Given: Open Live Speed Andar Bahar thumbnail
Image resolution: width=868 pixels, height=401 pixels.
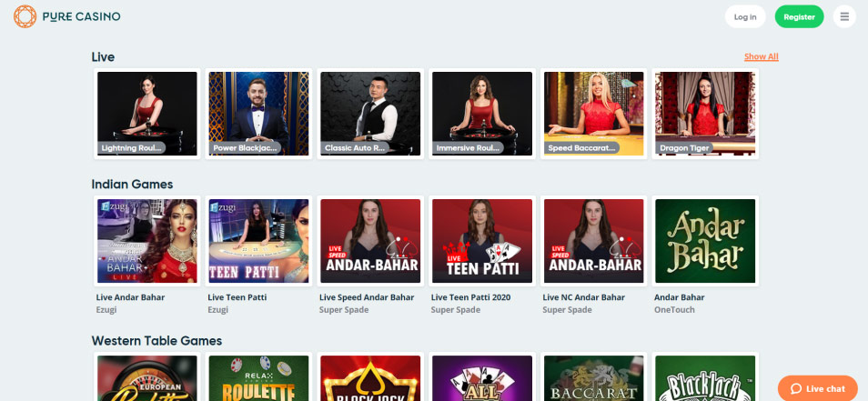Looking at the screenshot, I should (370, 241).
